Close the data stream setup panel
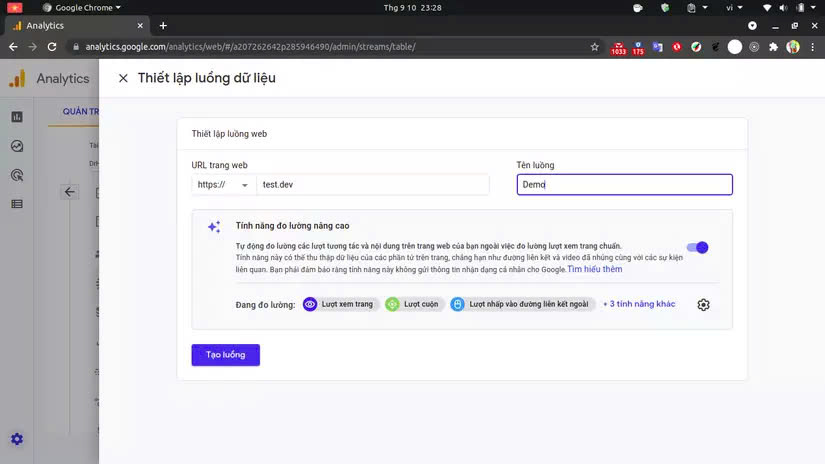This screenshot has height=464, width=825. 123,78
